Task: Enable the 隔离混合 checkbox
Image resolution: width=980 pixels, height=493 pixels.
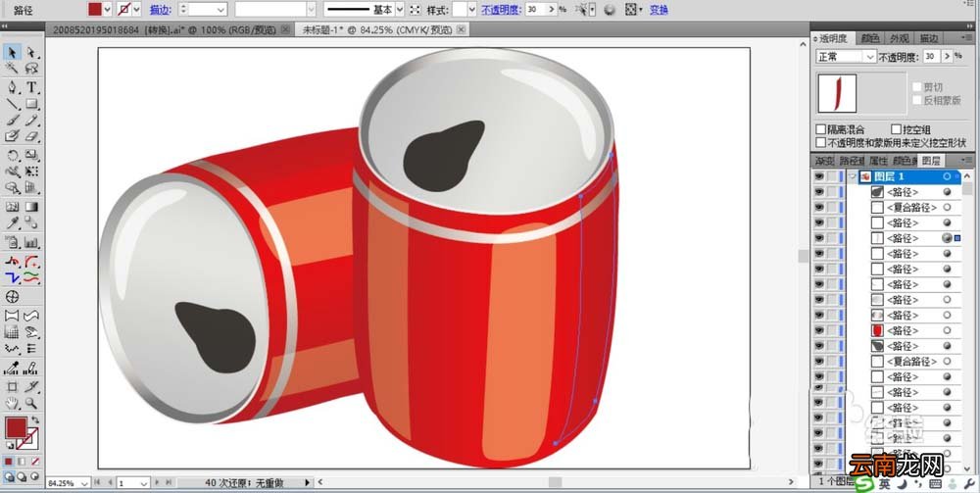Action: [x=821, y=129]
